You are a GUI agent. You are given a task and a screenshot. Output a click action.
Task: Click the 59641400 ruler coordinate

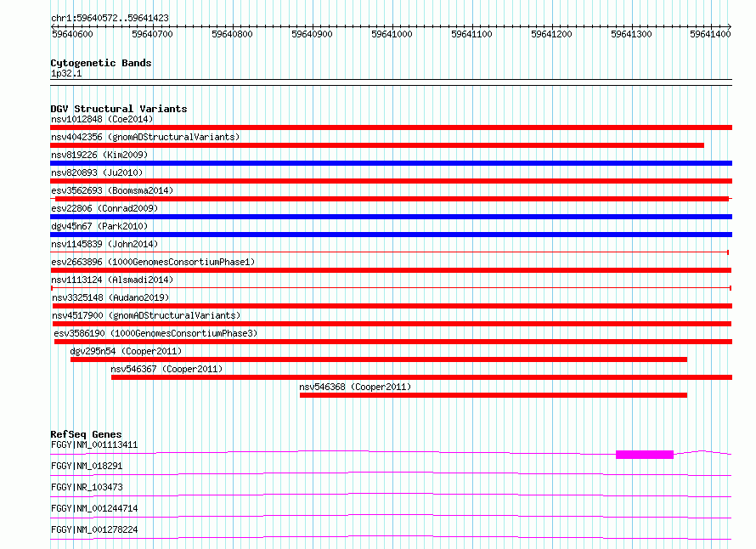710,34
